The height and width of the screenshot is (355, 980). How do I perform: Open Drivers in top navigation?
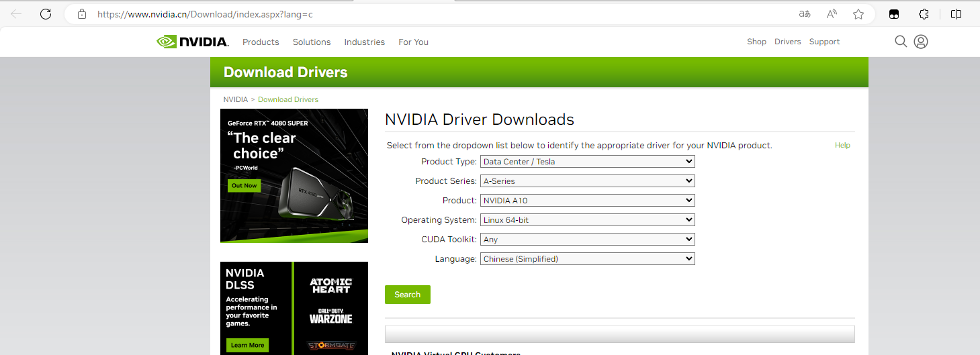(x=787, y=42)
